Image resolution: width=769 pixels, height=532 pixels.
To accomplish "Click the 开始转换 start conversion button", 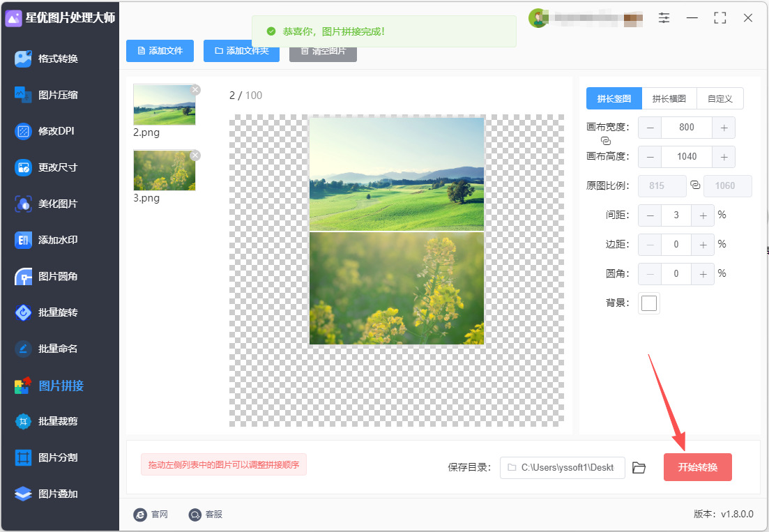I will pyautogui.click(x=697, y=467).
